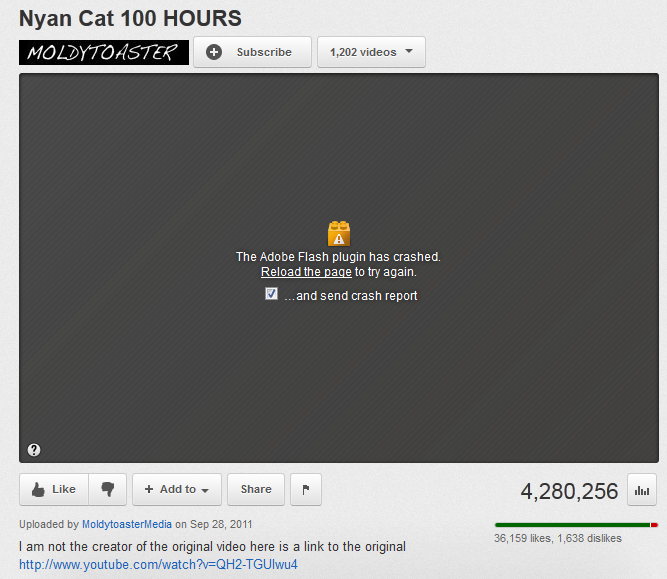Open the Add to dropdown
Screen dimensions: 667x579
177,489
